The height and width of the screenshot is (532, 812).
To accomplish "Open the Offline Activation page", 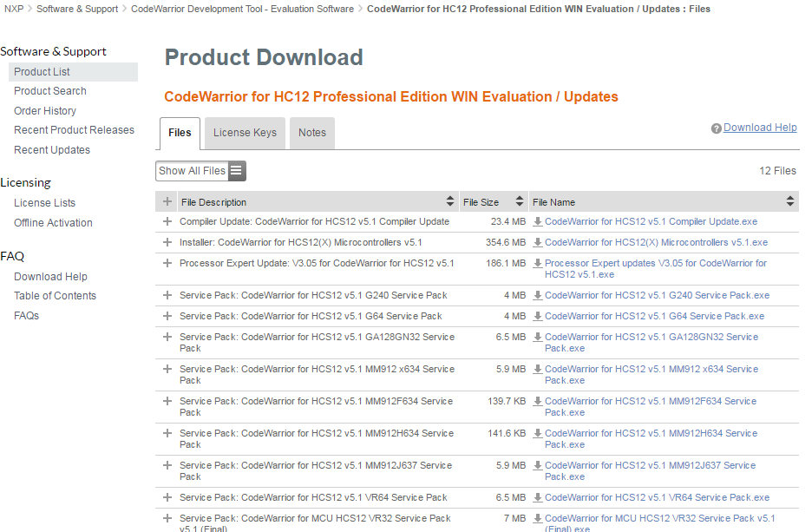I will (x=53, y=223).
